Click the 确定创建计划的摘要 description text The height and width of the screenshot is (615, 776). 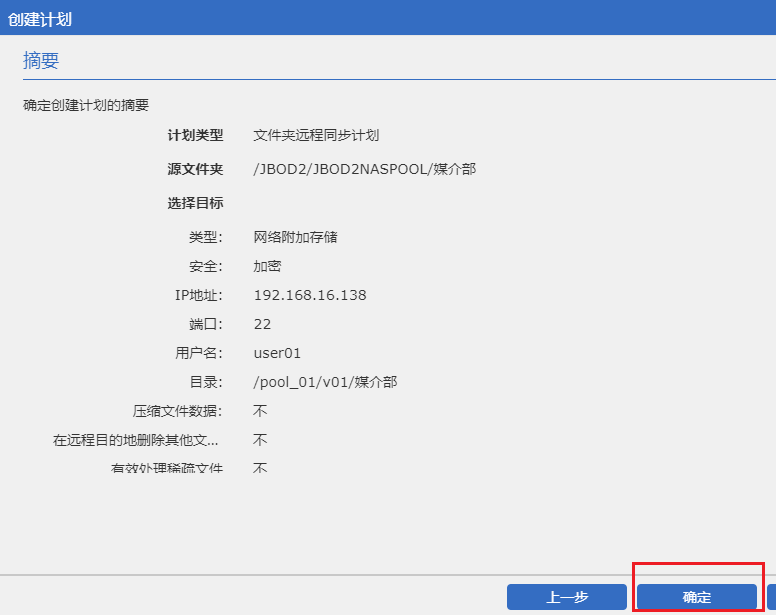[x=86, y=105]
